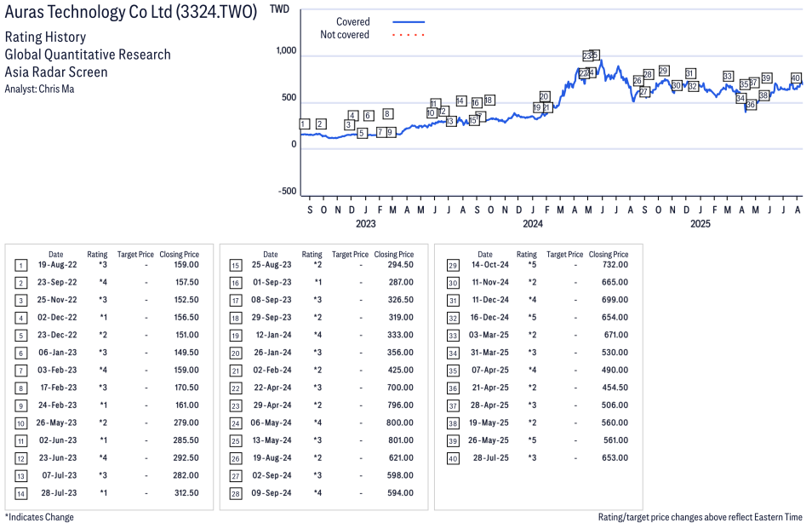Click the numbered box 1 in the first table
This screenshot has width=812, height=523.
click(20, 266)
